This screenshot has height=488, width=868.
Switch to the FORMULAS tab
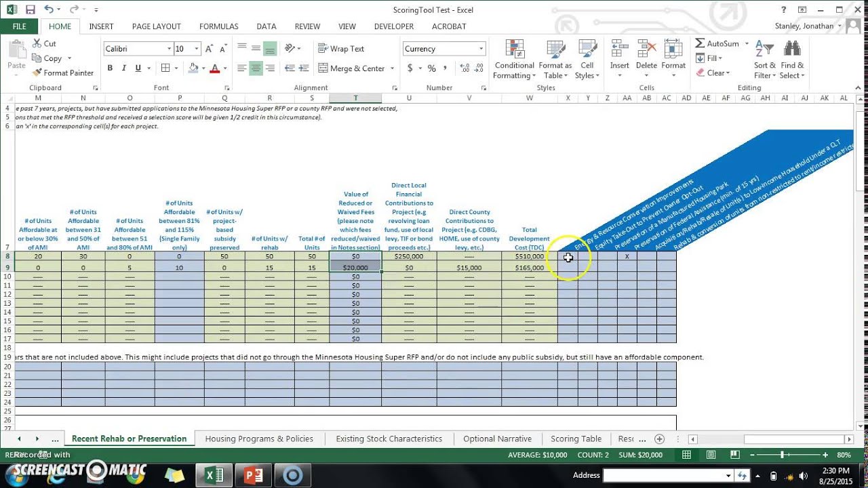tap(218, 26)
